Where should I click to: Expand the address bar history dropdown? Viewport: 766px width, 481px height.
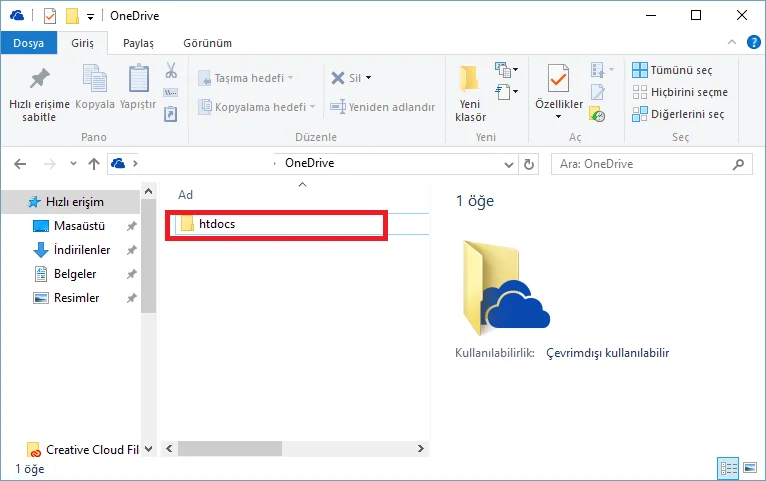pyautogui.click(x=509, y=165)
